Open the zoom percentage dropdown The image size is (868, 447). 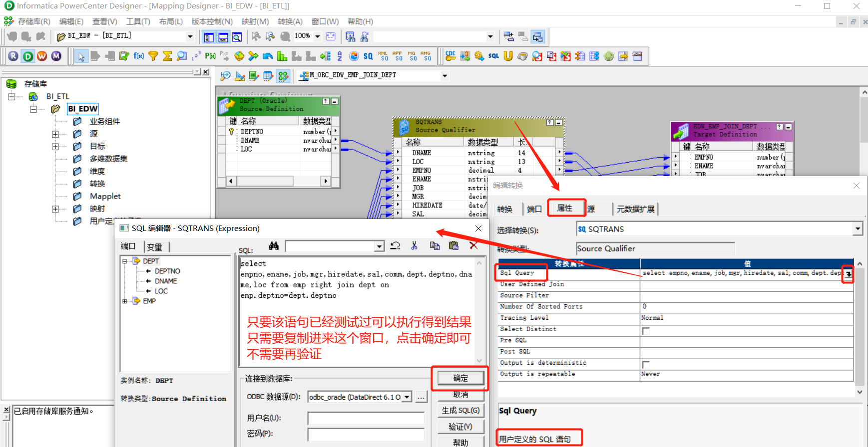click(317, 36)
